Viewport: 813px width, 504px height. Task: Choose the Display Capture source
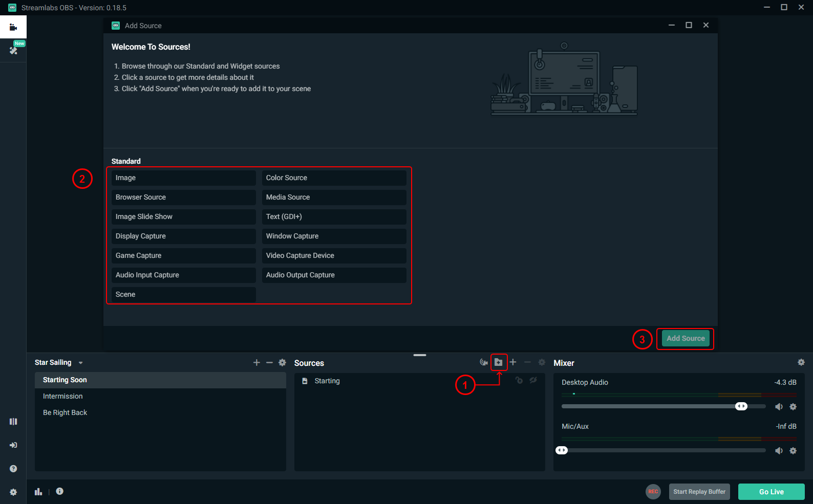(184, 236)
